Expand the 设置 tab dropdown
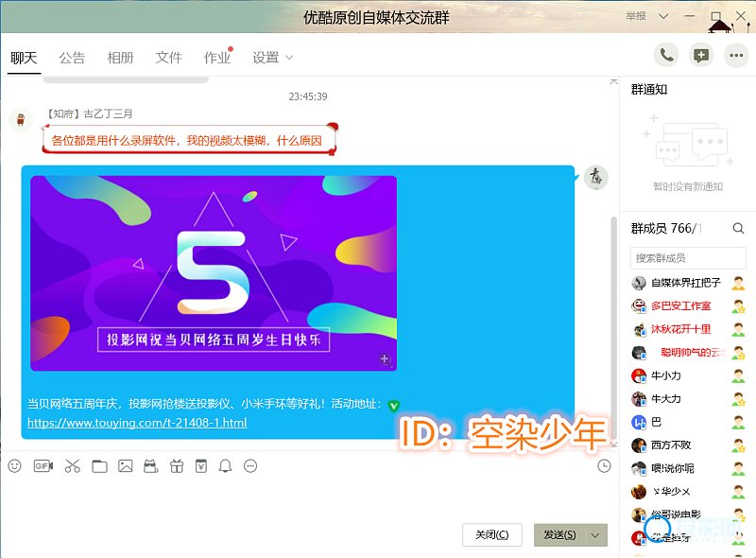Screen dimensions: 756x558 289,58
